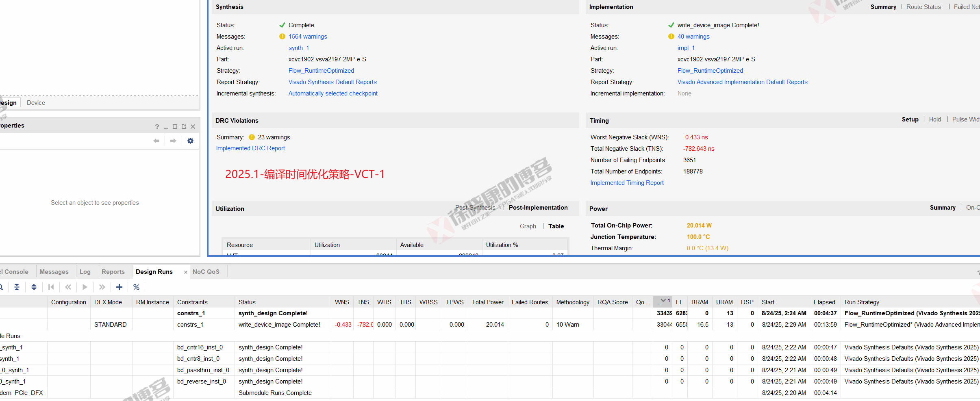Switch Utilization to Post-Synthesis
Viewport: 980px width, 401px height.
475,208
